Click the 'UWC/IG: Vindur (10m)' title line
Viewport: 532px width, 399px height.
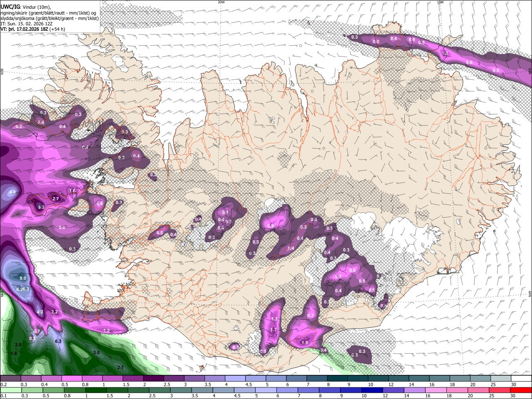point(26,7)
